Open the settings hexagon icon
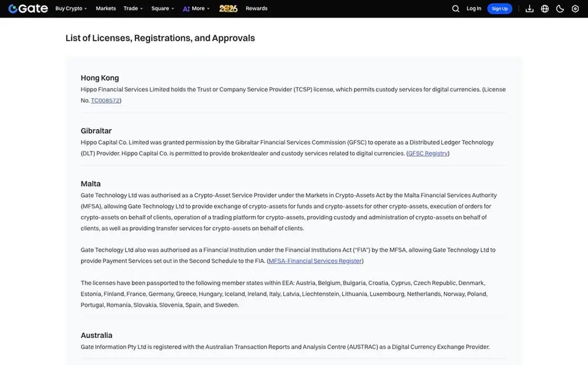 tap(575, 8)
